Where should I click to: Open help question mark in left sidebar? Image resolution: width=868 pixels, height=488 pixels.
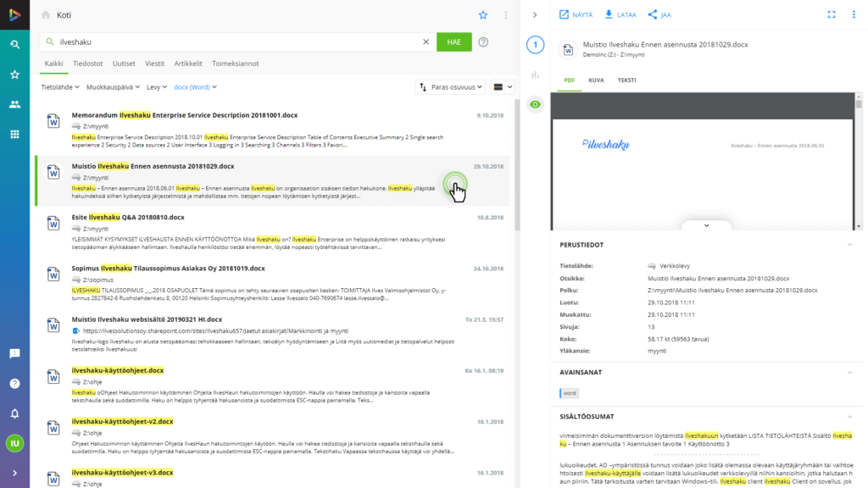[x=15, y=384]
